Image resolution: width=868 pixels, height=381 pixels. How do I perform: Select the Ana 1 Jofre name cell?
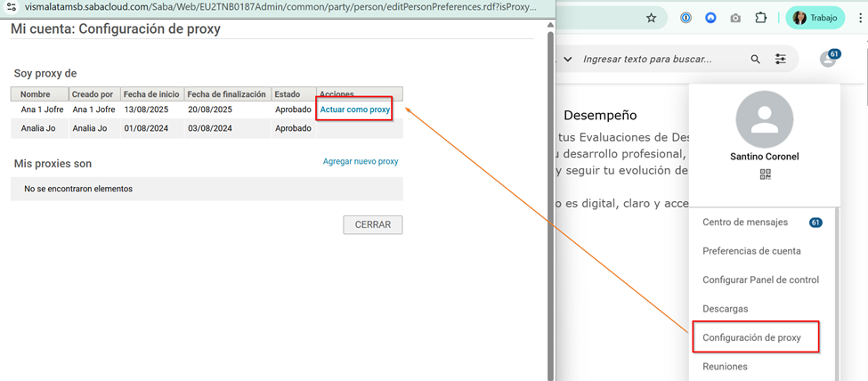tap(40, 109)
